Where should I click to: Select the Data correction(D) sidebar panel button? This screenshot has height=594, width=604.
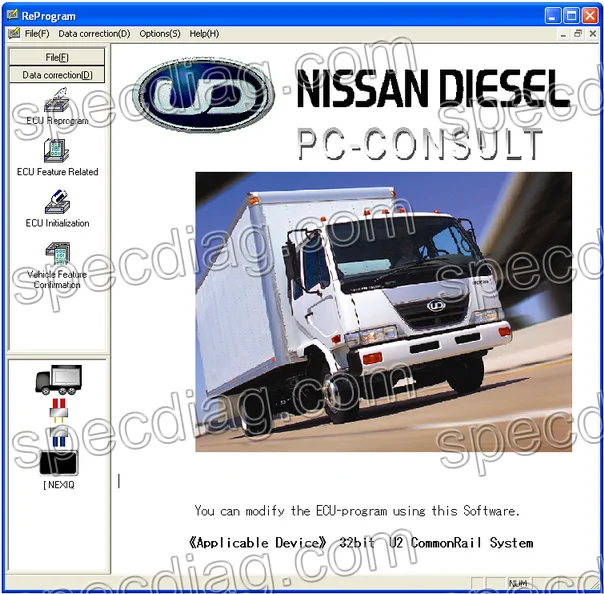click(57, 75)
